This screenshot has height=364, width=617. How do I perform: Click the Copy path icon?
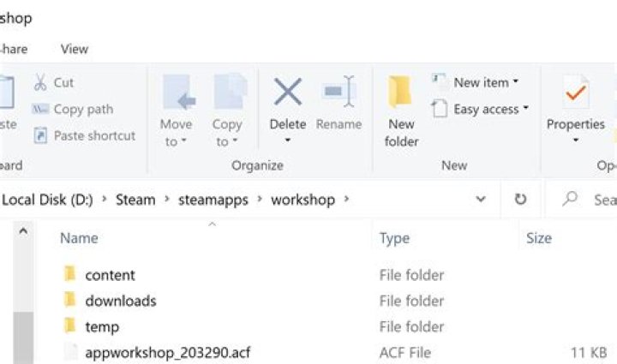[x=40, y=109]
